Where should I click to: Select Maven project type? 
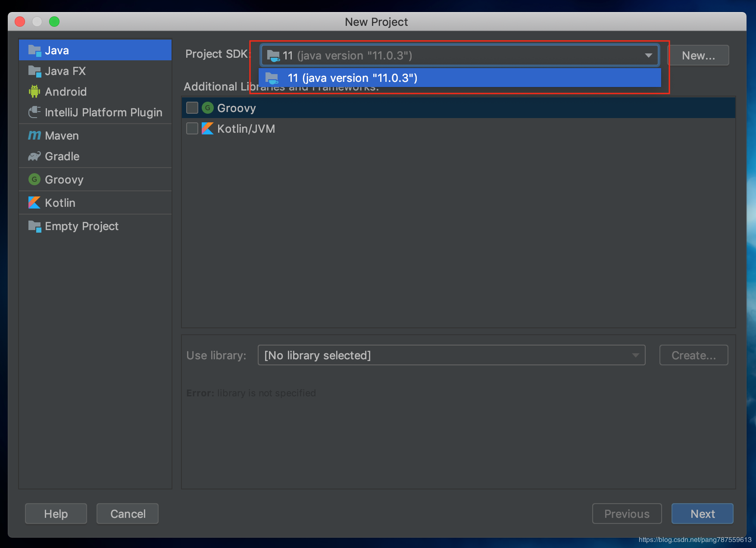pos(95,135)
